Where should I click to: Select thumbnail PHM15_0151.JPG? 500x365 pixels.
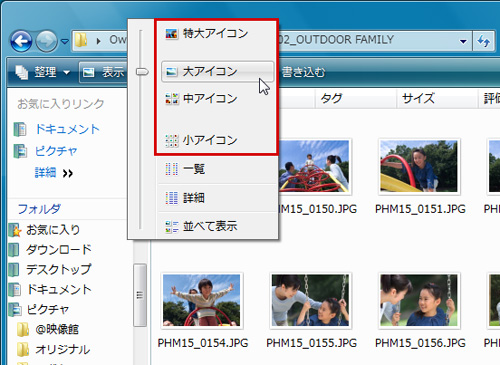[419, 167]
